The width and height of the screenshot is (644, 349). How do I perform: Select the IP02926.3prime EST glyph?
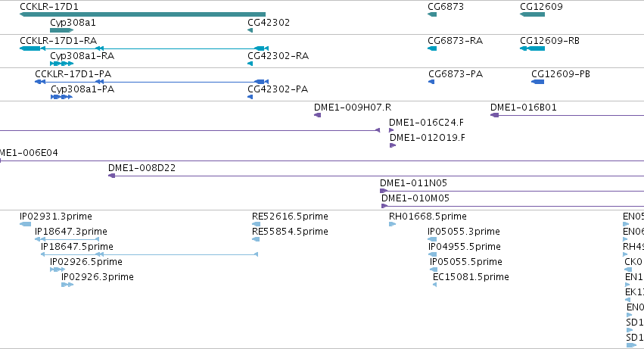[67, 285]
